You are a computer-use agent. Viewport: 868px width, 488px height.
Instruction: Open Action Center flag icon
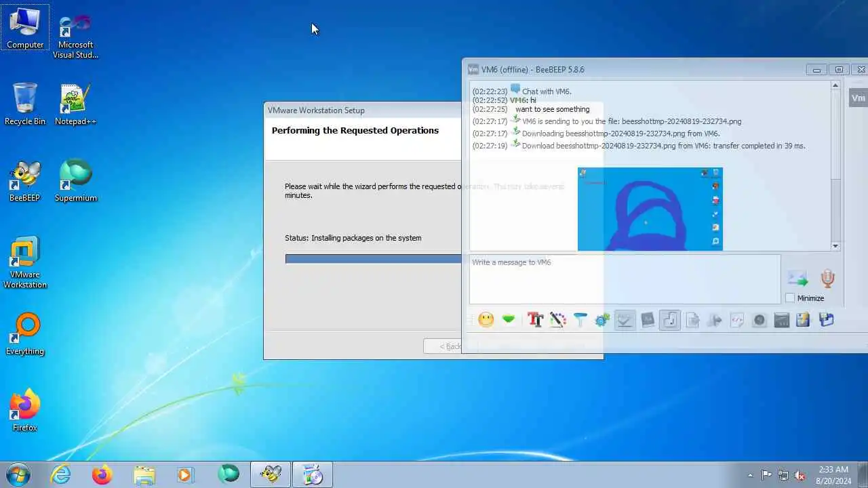766,475
